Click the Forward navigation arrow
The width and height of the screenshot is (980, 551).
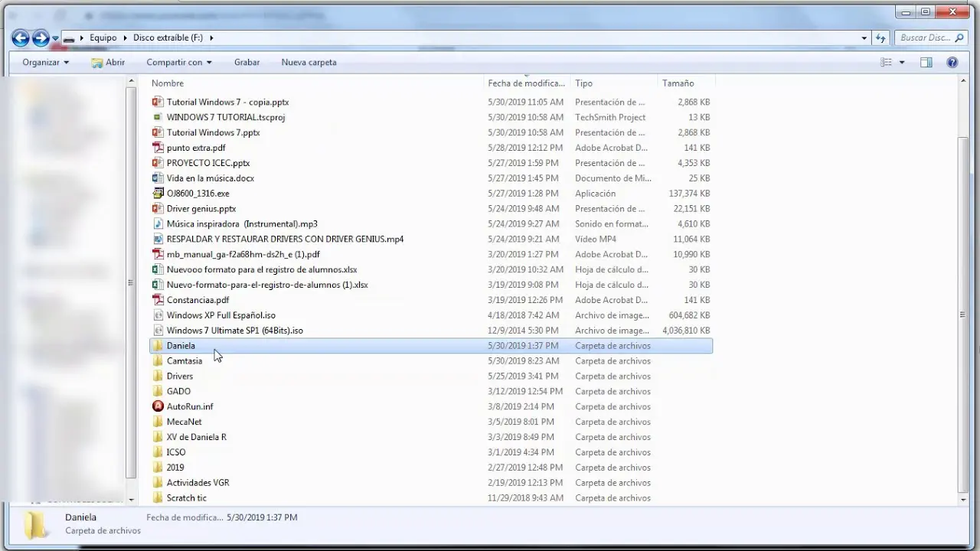coord(41,37)
